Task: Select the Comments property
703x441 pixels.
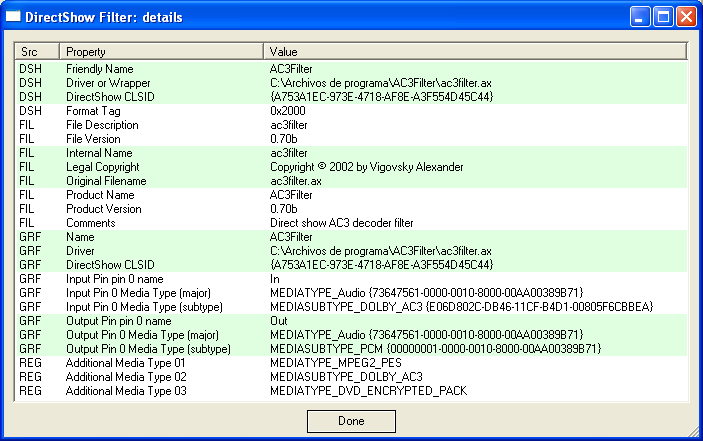Action: (x=91, y=223)
